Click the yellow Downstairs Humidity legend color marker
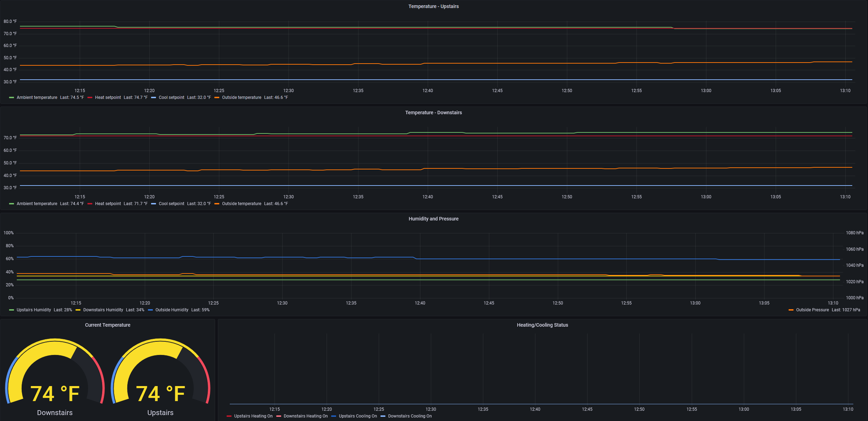868x421 pixels. coord(78,310)
